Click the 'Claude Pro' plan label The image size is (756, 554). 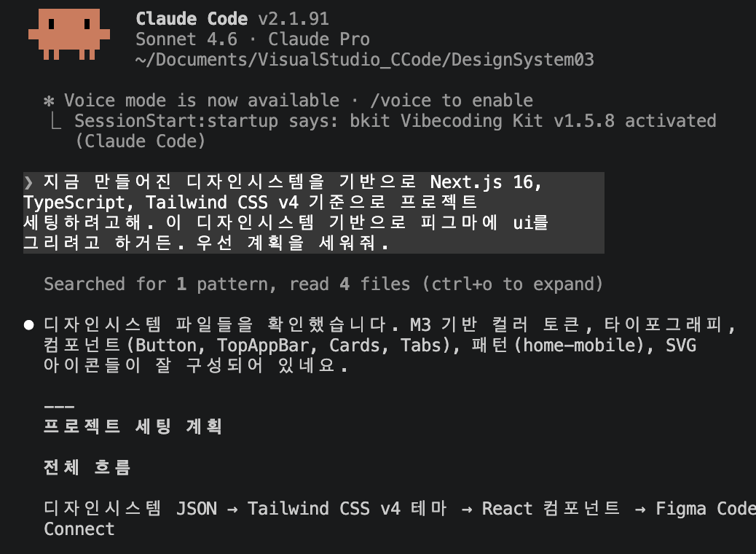coord(319,39)
